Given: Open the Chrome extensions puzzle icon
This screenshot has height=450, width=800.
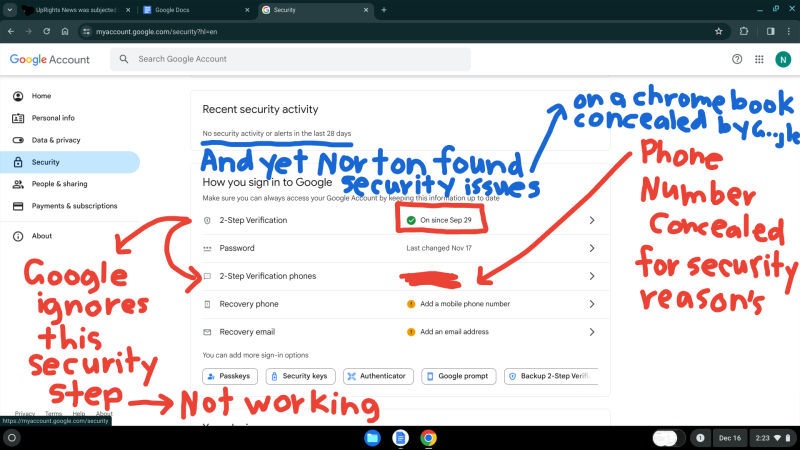Looking at the screenshot, I should click(744, 32).
